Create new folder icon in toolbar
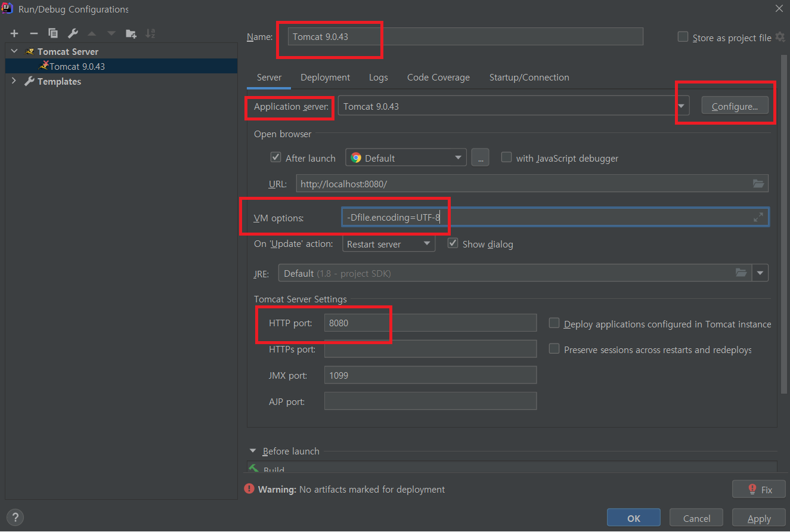 [131, 33]
